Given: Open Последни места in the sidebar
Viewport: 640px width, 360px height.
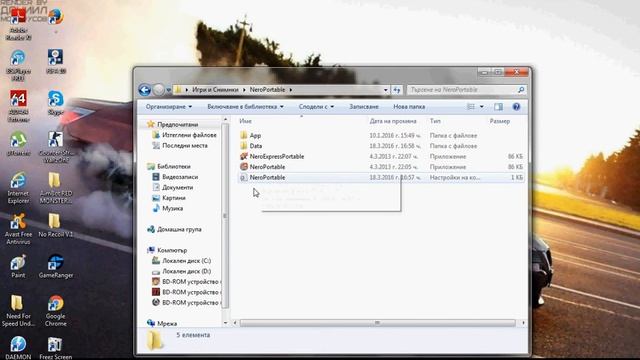Looking at the screenshot, I should [x=184, y=145].
